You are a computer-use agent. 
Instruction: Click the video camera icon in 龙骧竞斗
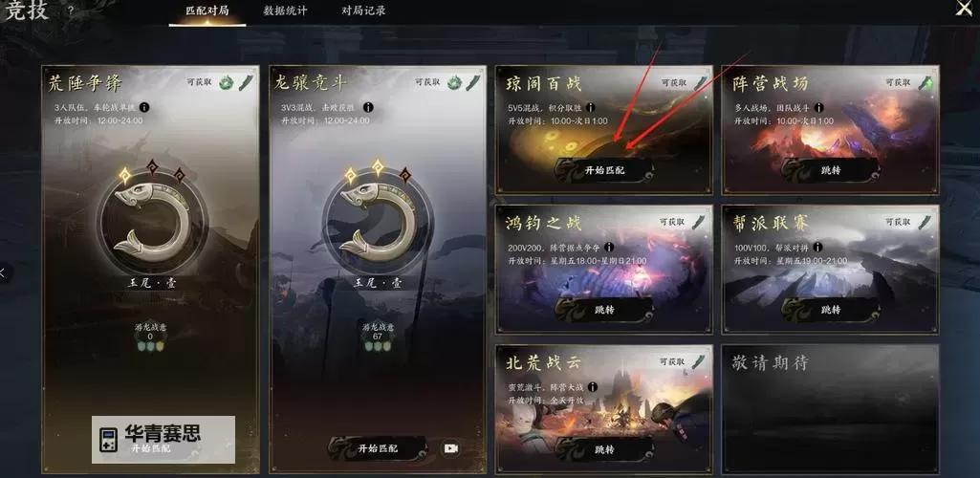point(450,448)
